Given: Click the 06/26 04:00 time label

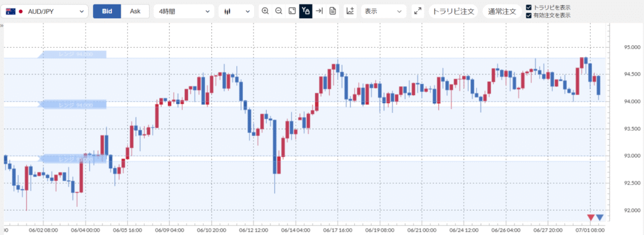Looking at the screenshot, I should click(506, 231).
